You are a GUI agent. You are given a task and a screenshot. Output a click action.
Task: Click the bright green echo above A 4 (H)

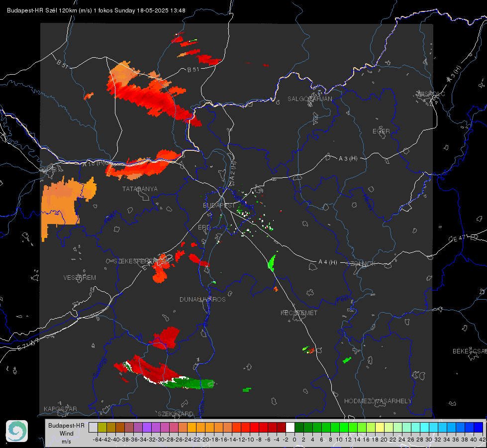click(272, 263)
